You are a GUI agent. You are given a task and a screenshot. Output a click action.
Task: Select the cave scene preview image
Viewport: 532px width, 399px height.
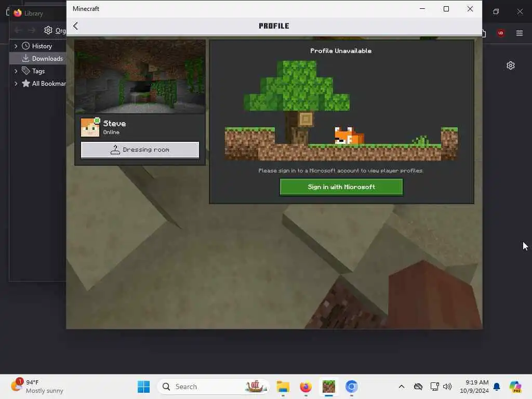pos(140,77)
